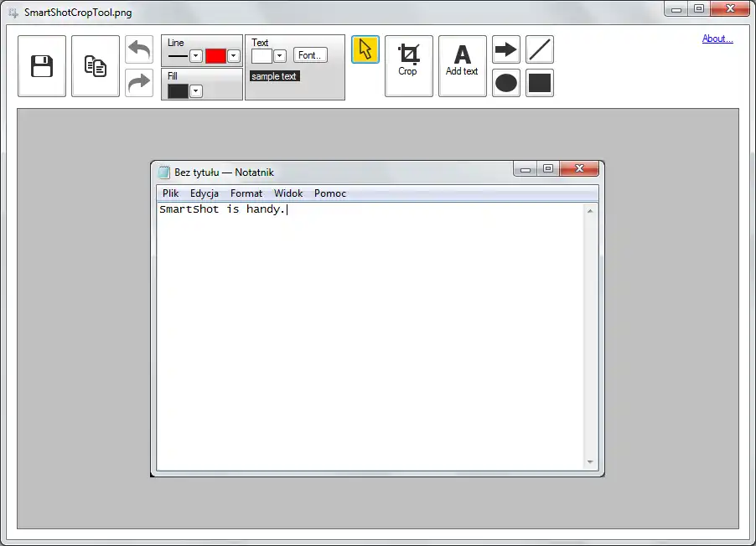This screenshot has height=546, width=756.
Task: Select the arrow drawing tool
Action: pyautogui.click(x=506, y=49)
